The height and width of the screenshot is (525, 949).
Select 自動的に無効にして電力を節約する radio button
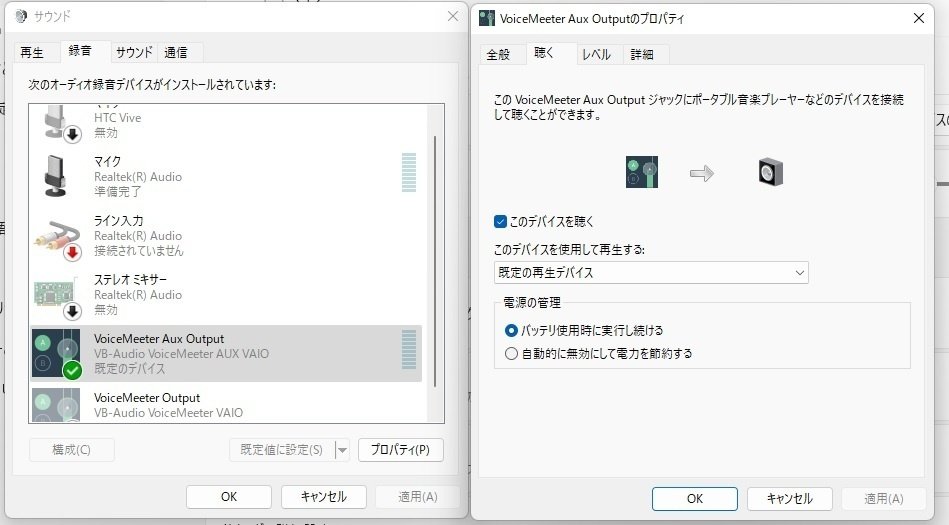click(511, 354)
